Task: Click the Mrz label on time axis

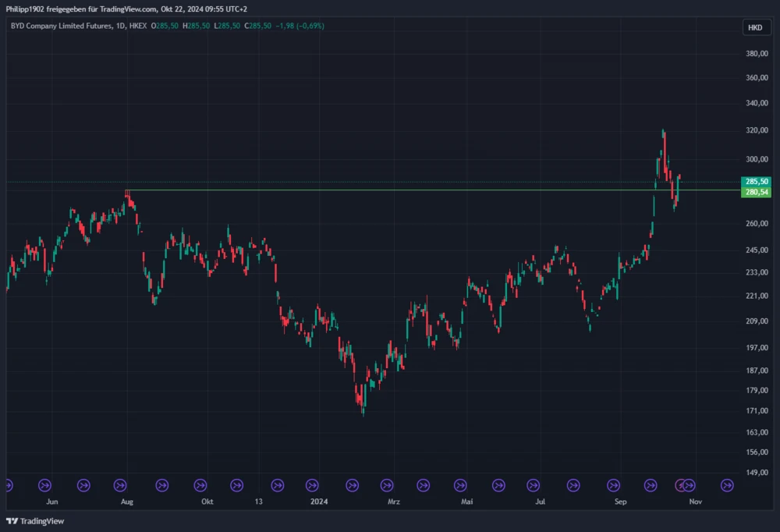Action: (x=394, y=502)
